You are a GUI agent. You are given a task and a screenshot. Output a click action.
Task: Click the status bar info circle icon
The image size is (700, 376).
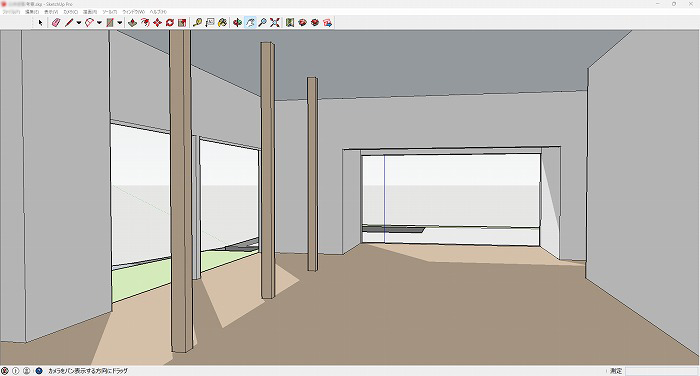(x=16, y=371)
